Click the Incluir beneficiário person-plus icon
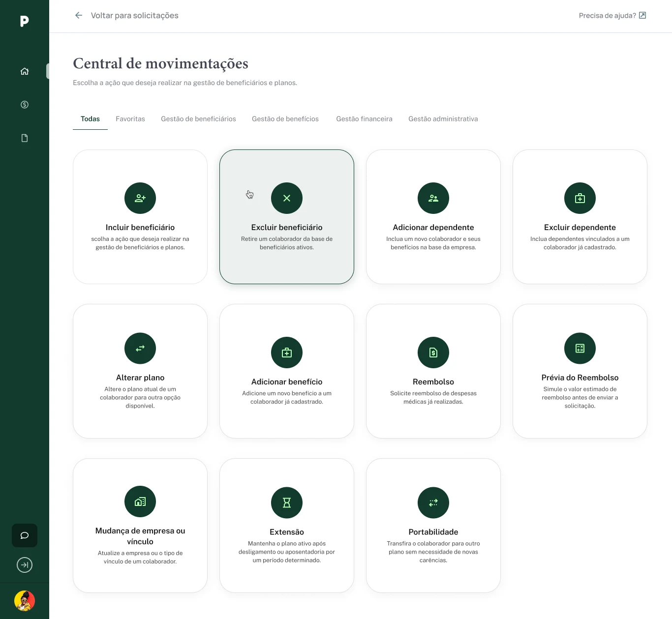The width and height of the screenshot is (672, 619). click(140, 198)
